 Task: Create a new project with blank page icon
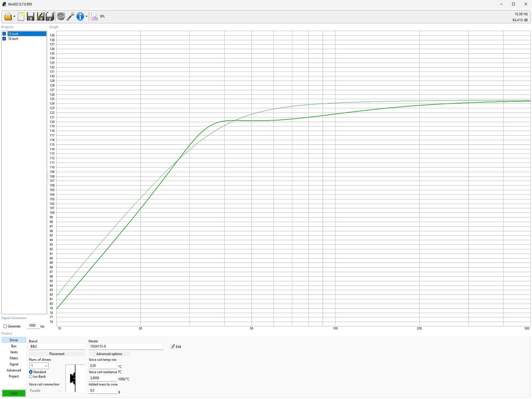21,16
